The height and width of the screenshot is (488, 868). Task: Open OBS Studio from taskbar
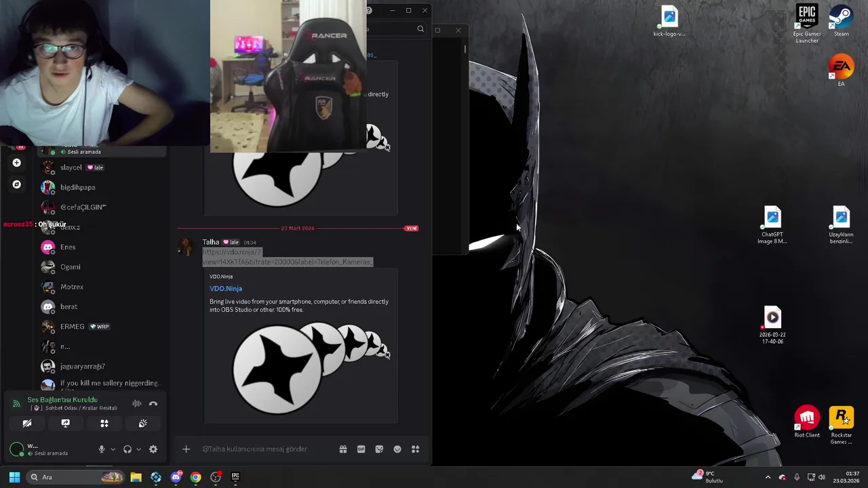[x=216, y=477]
